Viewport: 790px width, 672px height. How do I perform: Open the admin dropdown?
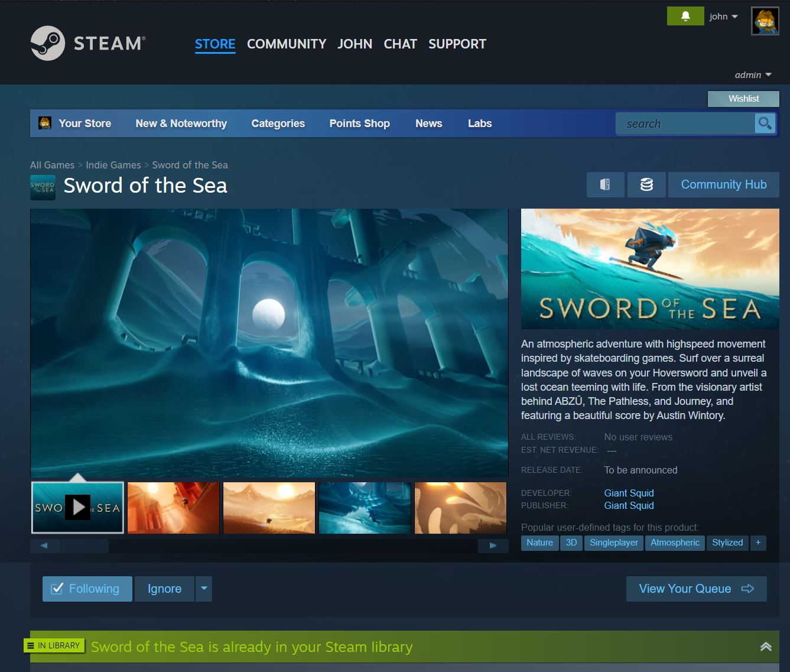pyautogui.click(x=753, y=75)
